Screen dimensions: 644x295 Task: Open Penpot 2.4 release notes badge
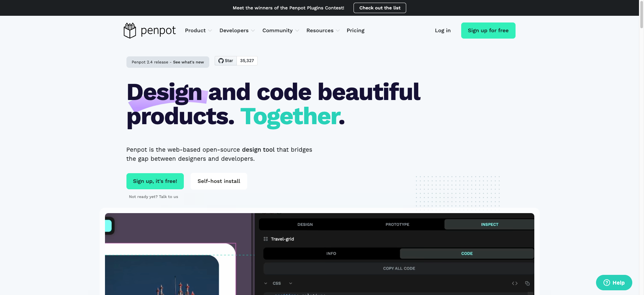[168, 62]
